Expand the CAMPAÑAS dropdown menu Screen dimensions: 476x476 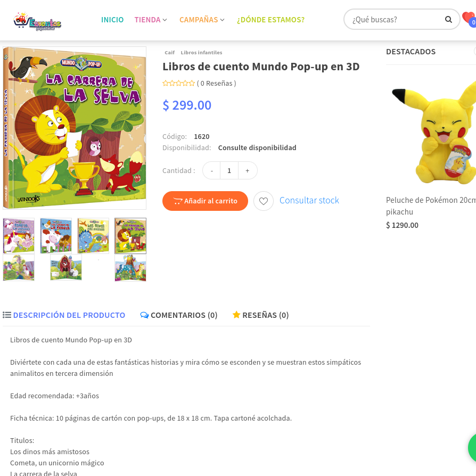pos(202,20)
